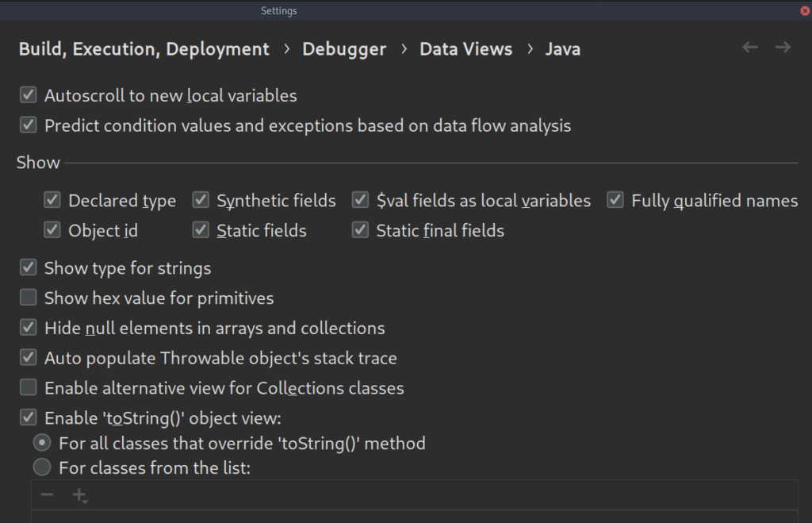
Task: Enable Show hex value for primitives
Action: click(x=28, y=298)
